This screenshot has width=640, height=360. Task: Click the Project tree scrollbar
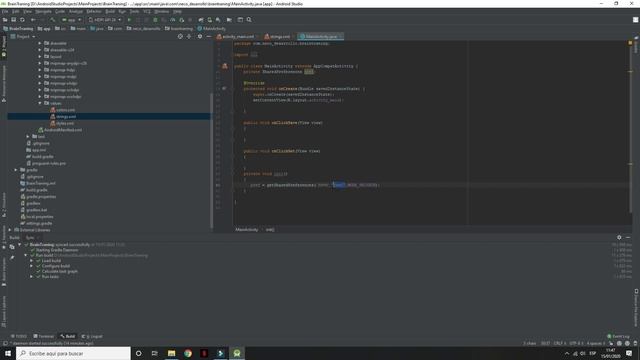point(211,161)
